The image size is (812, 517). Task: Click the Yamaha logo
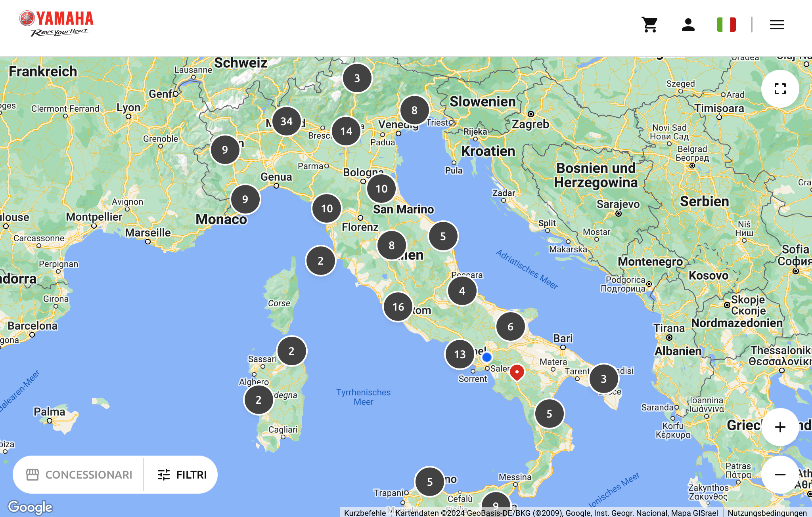point(57,24)
